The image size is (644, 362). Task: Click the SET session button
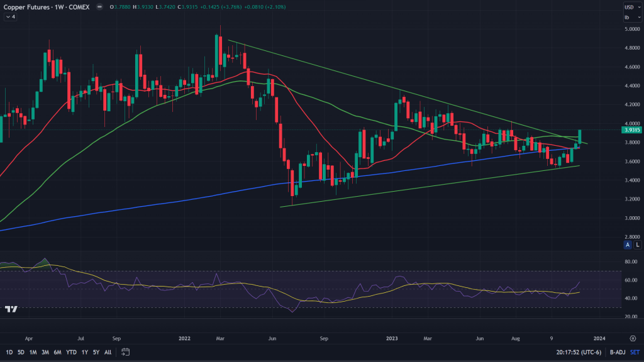635,352
